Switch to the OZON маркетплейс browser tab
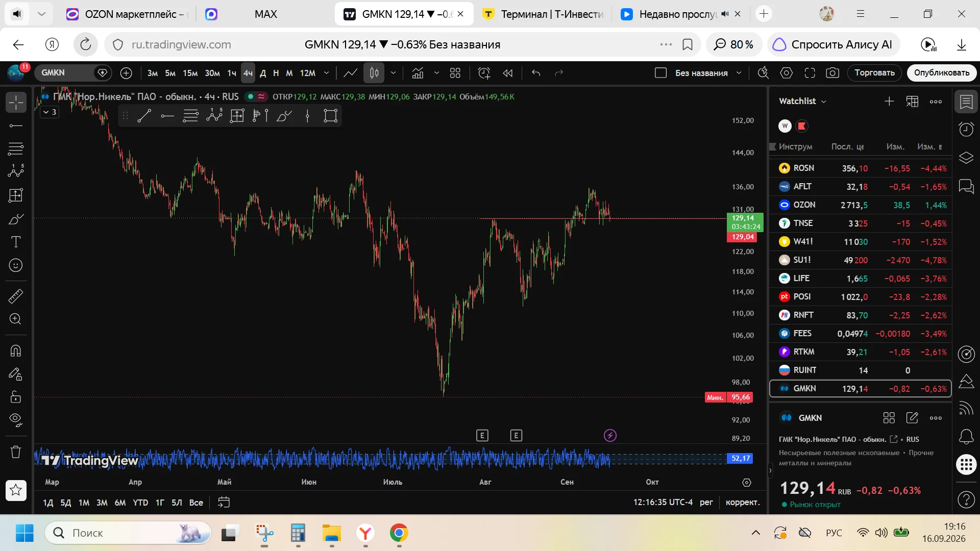This screenshot has width=980, height=551. point(128,14)
